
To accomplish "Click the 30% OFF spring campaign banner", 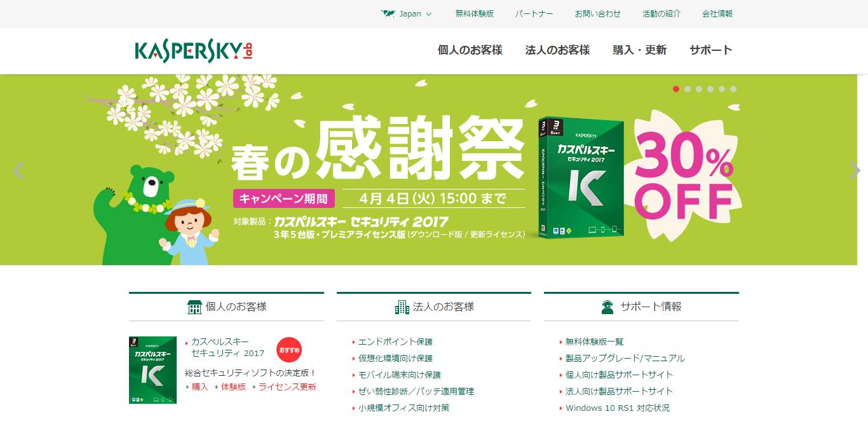I will pyautogui.click(x=434, y=170).
